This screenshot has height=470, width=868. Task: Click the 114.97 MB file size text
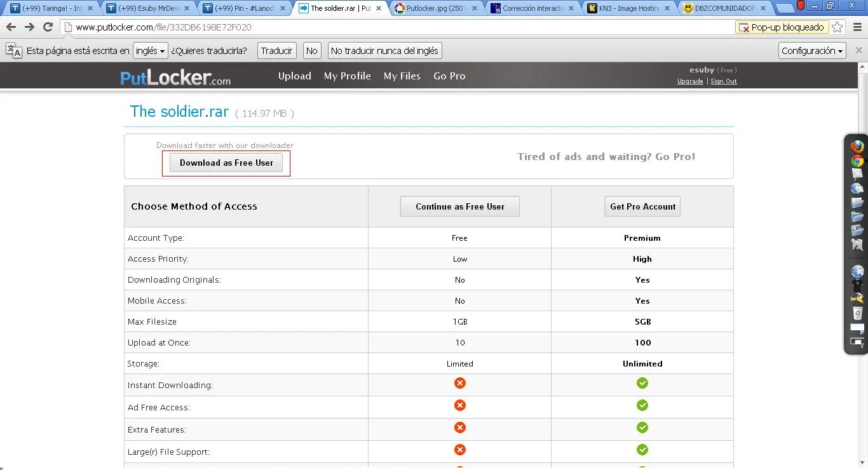click(x=264, y=114)
